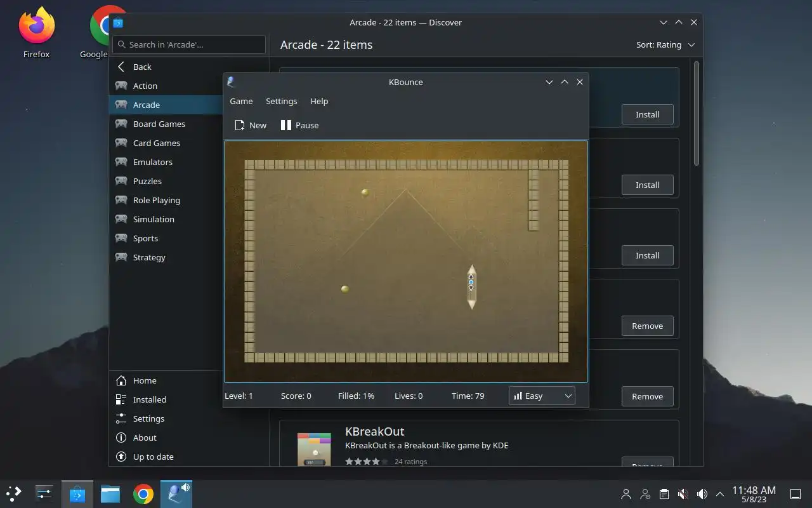Open the Settings menu in KBounce
Viewport: 812px width, 508px height.
coord(281,101)
